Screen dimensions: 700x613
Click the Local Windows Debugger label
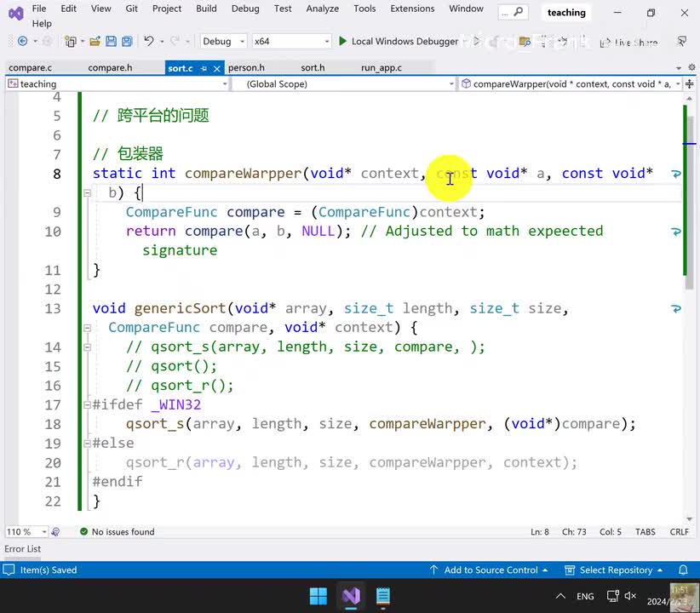(x=405, y=42)
